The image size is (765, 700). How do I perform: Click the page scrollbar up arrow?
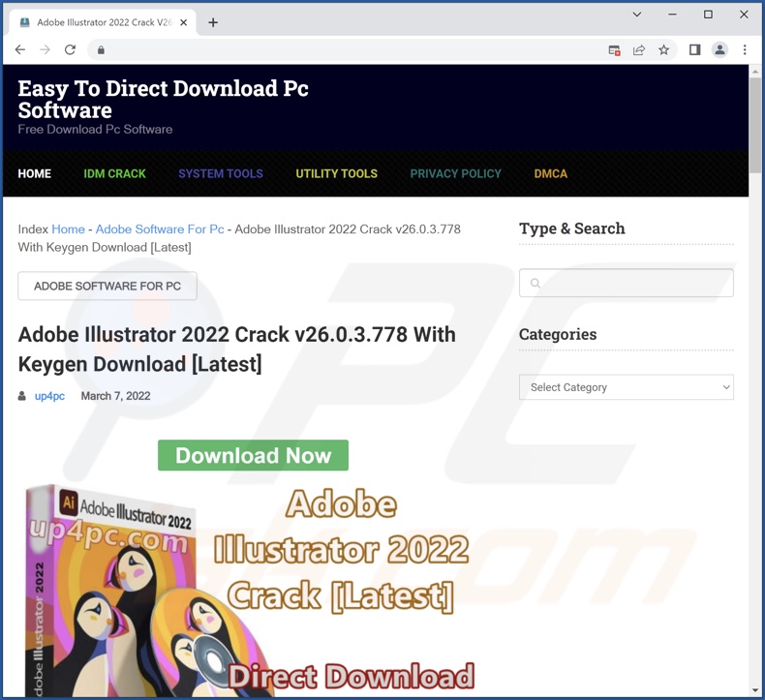(755, 72)
